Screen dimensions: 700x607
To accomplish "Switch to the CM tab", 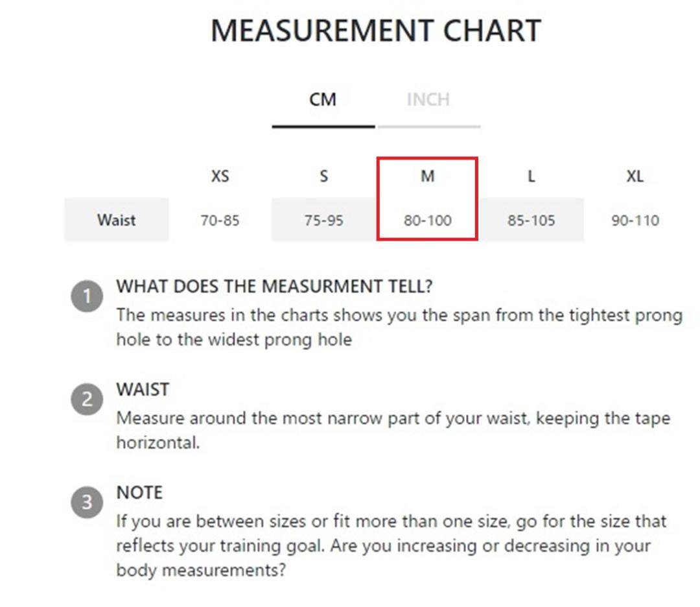I will (x=323, y=100).
